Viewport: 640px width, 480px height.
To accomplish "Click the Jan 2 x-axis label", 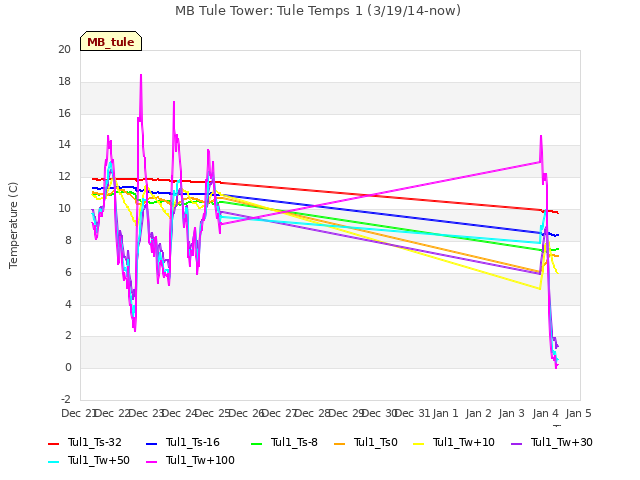I will click(479, 413).
